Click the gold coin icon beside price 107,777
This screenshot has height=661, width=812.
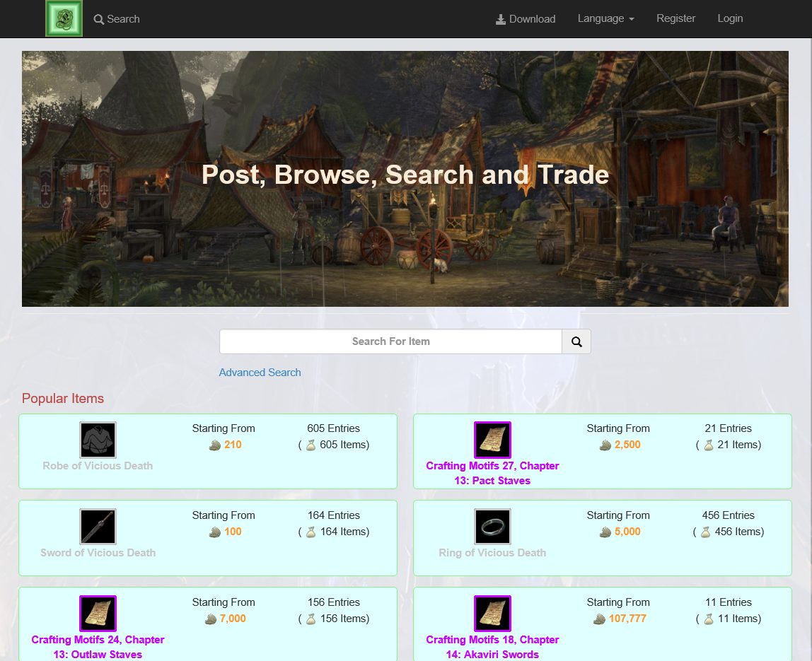pyautogui.click(x=599, y=619)
